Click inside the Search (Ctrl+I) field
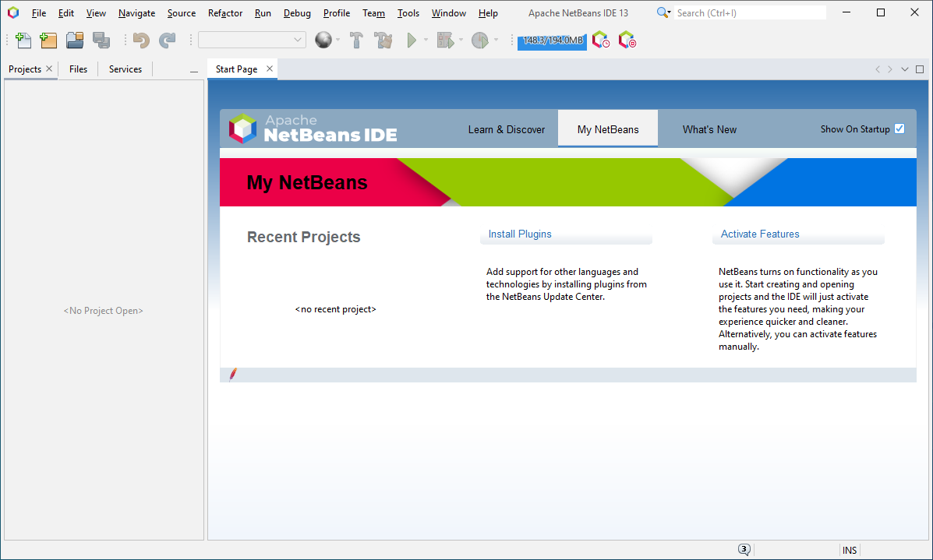Viewport: 933px width, 560px height. coord(748,13)
